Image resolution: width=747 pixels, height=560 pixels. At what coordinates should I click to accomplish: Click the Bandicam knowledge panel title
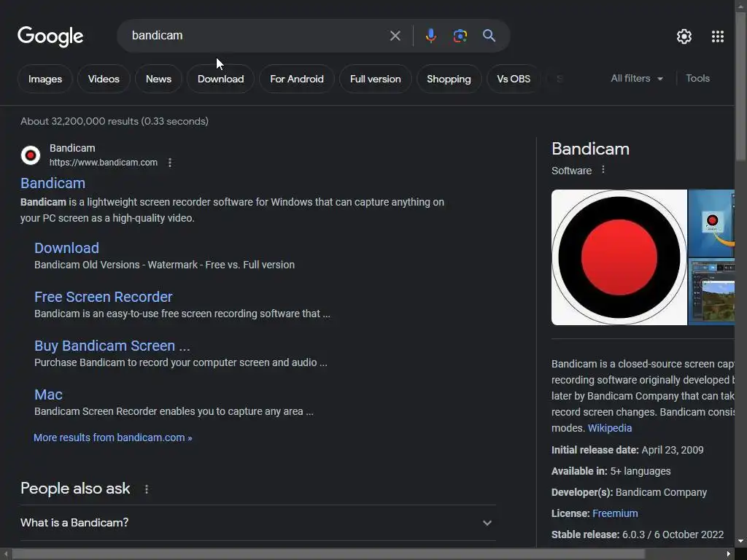click(591, 149)
